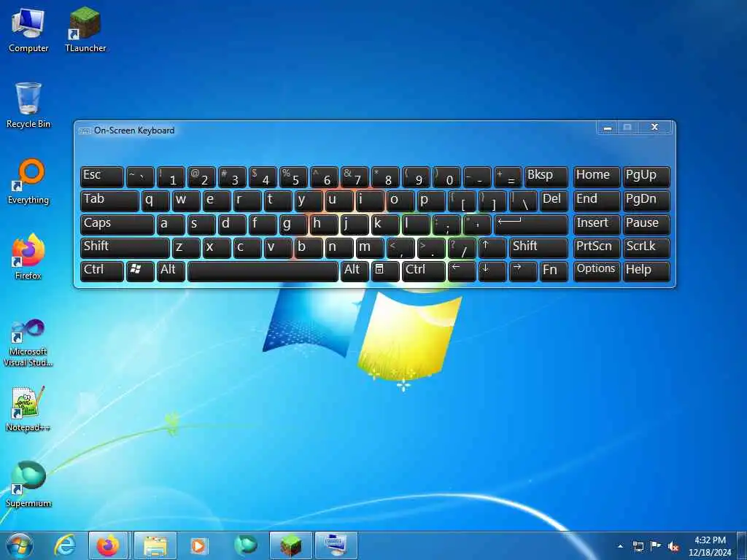747x560 pixels.
Task: Open Action Center flag icon
Action: [656, 546]
